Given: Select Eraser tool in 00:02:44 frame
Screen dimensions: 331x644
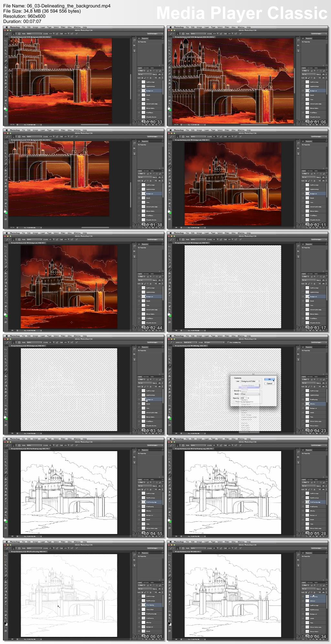Looking at the screenshot, I should [x=5, y=279].
